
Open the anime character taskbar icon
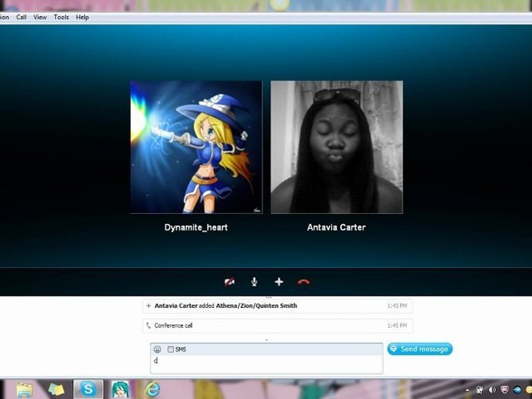coord(120,389)
